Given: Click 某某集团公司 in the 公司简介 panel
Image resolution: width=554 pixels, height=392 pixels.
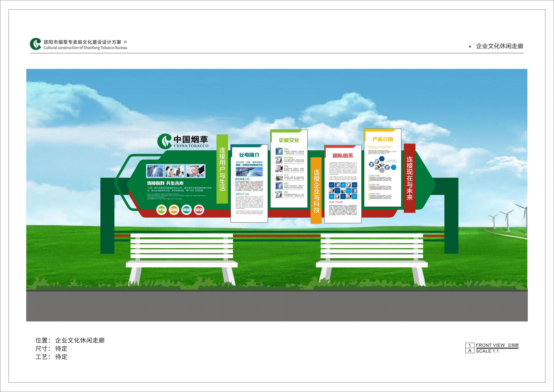Looking at the screenshot, I should click(x=243, y=179).
